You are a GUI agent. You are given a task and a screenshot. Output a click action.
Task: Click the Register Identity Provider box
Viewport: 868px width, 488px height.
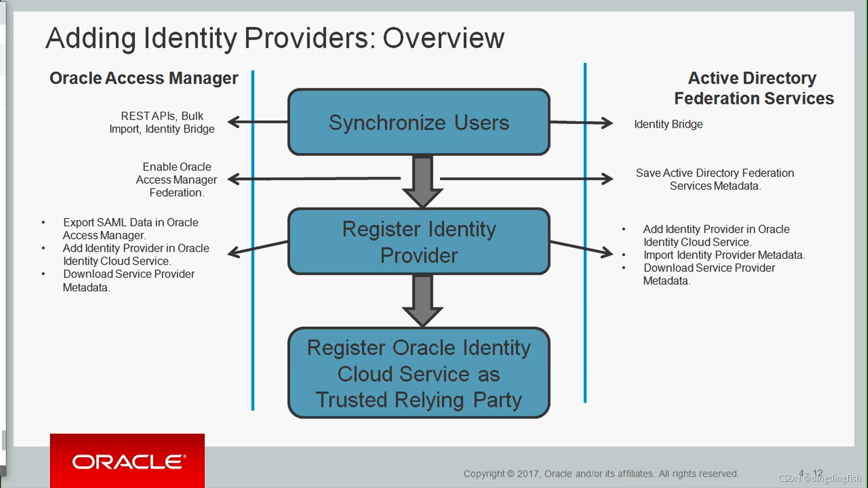click(x=419, y=242)
